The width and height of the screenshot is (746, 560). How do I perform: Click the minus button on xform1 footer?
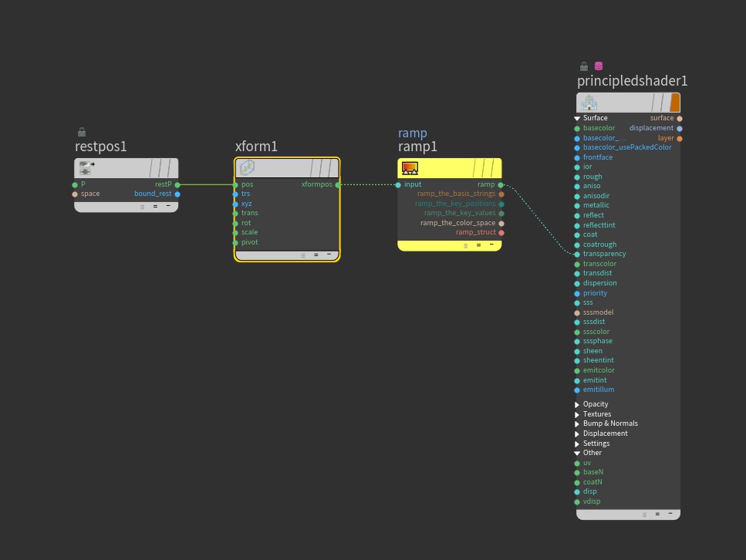[x=329, y=255]
